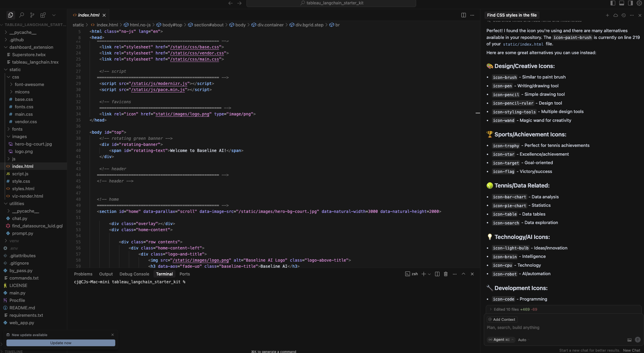Viewport: 644px width, 353px height.
Task: Switch to the Debug Console tab
Action: pyautogui.click(x=134, y=274)
